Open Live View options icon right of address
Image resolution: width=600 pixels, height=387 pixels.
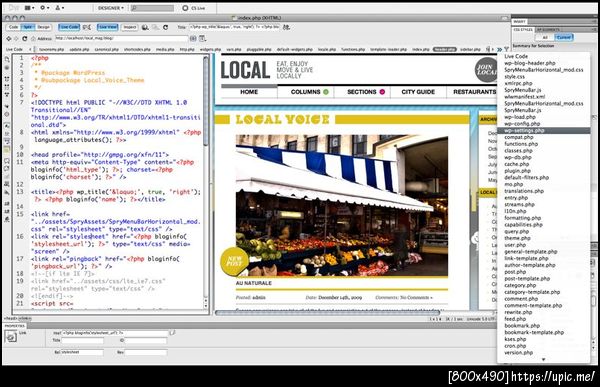pyautogui.click(x=202, y=38)
